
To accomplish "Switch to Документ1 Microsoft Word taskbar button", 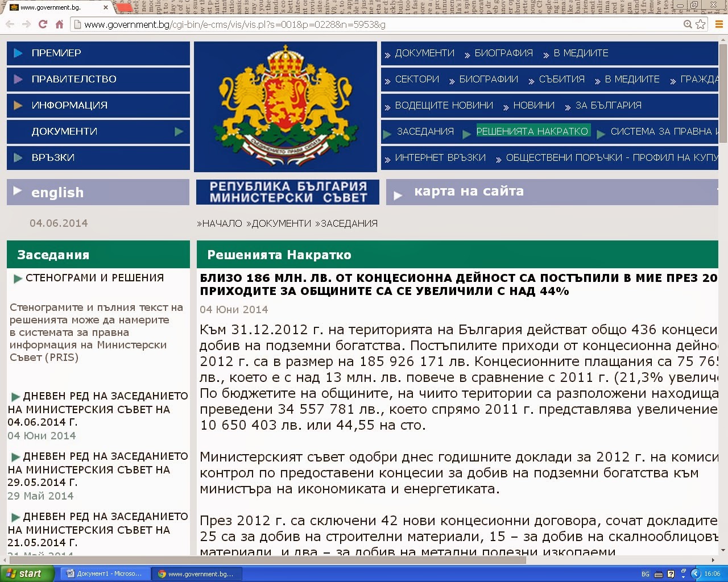I will (x=105, y=574).
